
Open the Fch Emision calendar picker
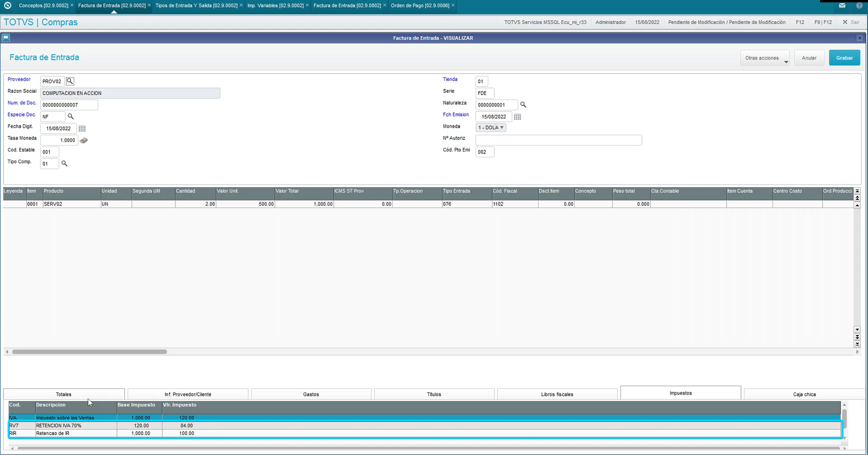coord(517,116)
